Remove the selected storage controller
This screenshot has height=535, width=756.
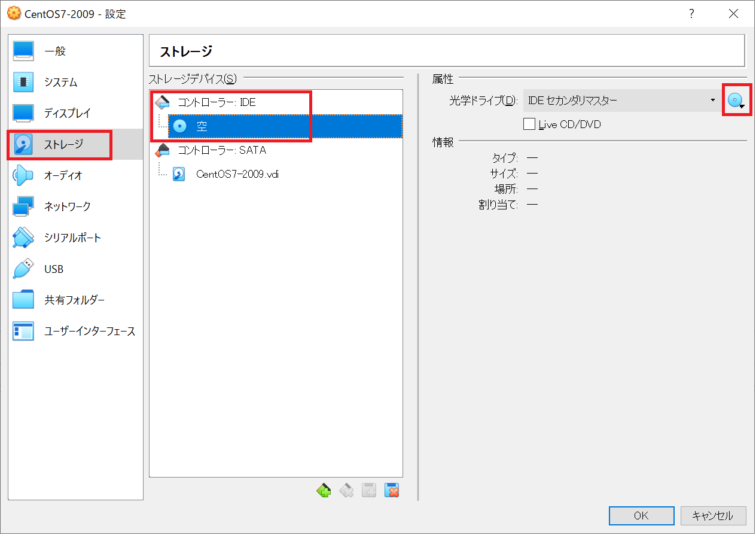[x=346, y=490]
